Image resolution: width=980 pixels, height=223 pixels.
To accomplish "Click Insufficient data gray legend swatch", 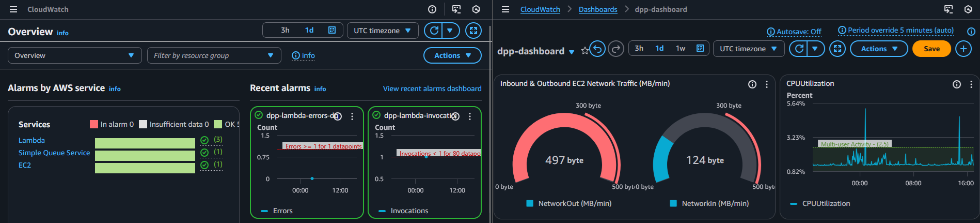I will click(x=143, y=124).
